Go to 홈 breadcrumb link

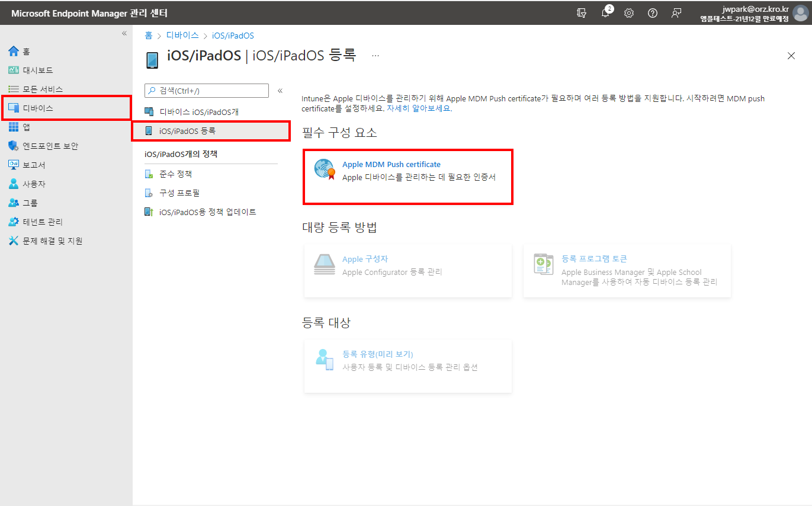click(149, 36)
